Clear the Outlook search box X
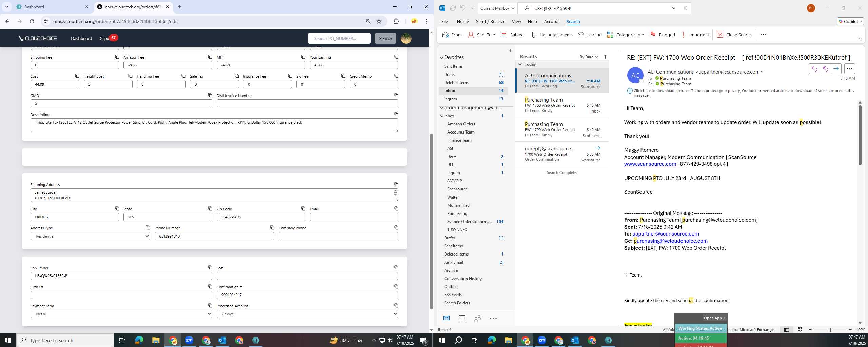Screen dimensions: 868x347 (x=685, y=8)
